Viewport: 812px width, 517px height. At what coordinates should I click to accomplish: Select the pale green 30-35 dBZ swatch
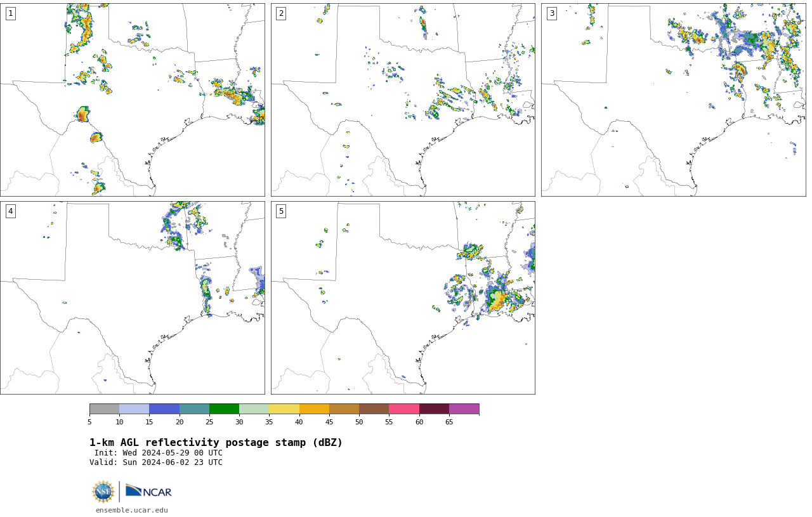tap(254, 409)
